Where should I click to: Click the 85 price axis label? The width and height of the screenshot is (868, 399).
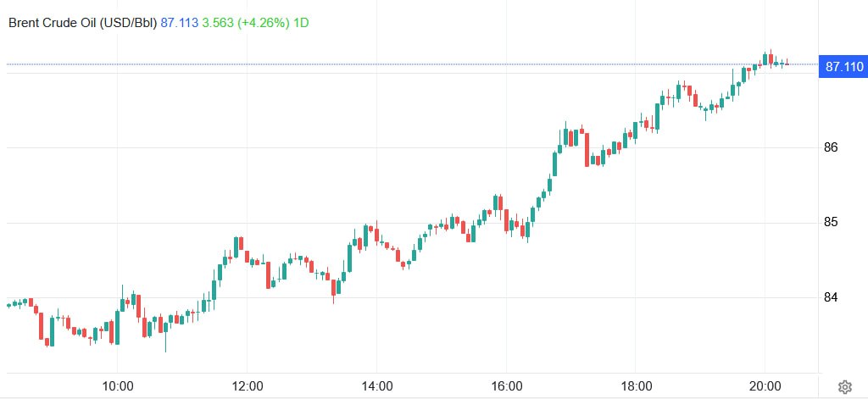(831, 223)
